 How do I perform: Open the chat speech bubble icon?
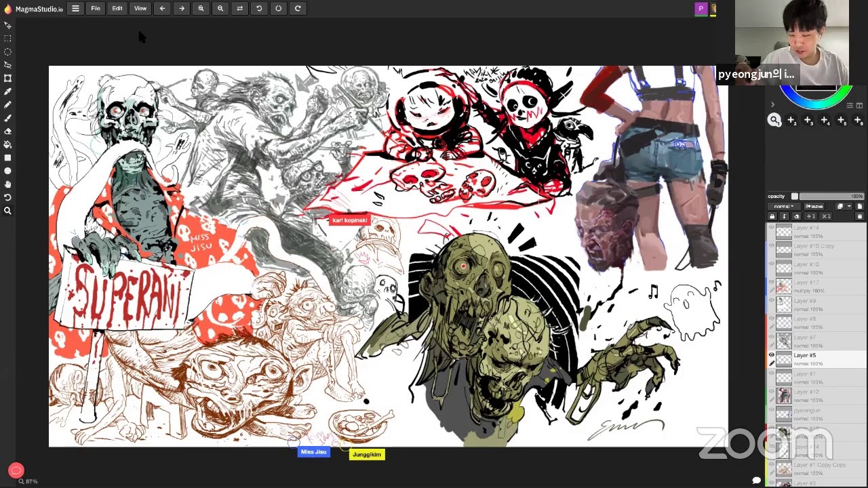click(x=757, y=481)
